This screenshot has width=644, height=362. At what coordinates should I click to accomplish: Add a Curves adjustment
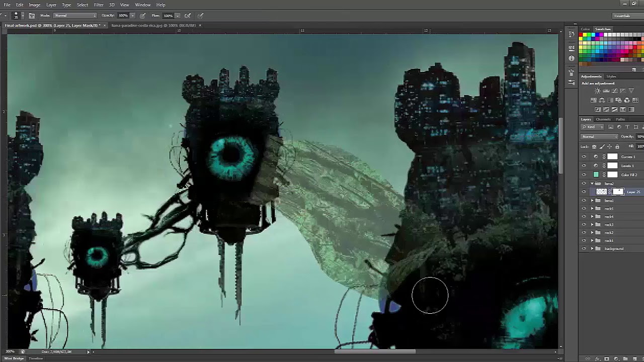pyautogui.click(x=614, y=90)
